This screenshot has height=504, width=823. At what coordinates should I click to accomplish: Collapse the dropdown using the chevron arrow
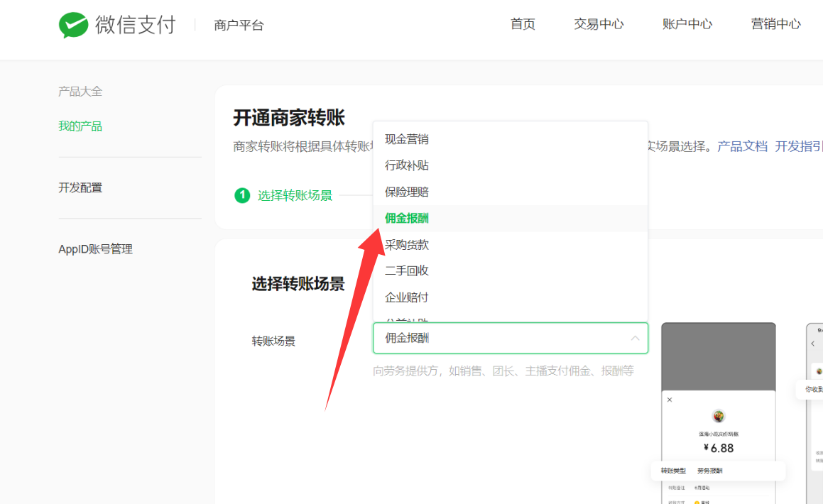(635, 338)
